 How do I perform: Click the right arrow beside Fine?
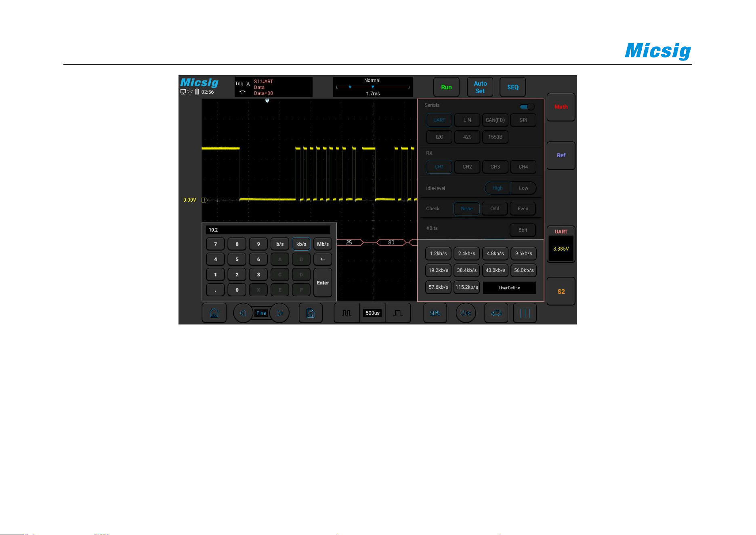[x=279, y=313]
